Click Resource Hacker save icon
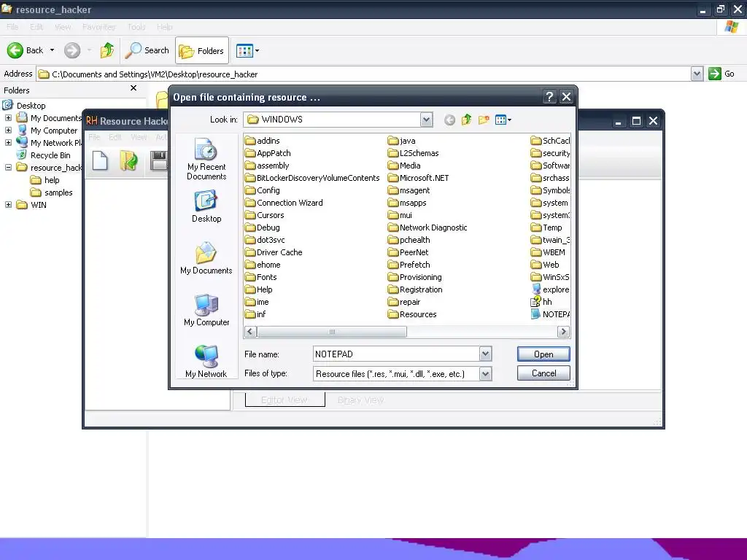 click(x=158, y=160)
